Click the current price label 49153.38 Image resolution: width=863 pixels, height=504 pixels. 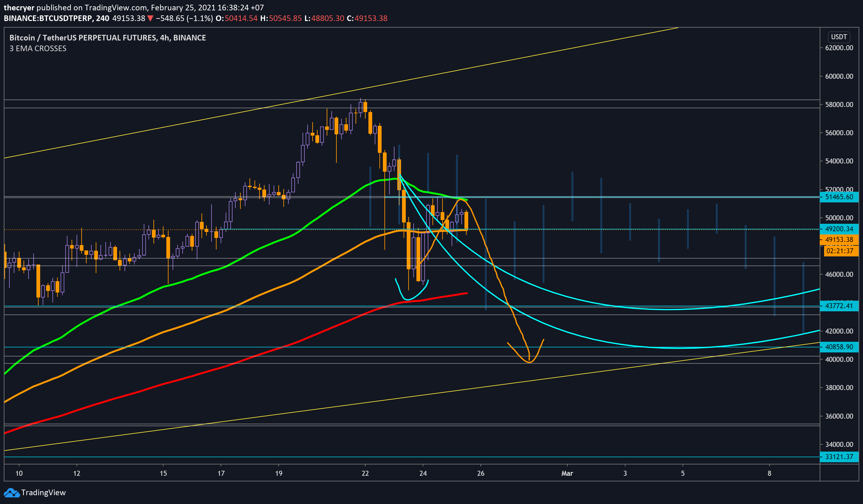tap(839, 239)
